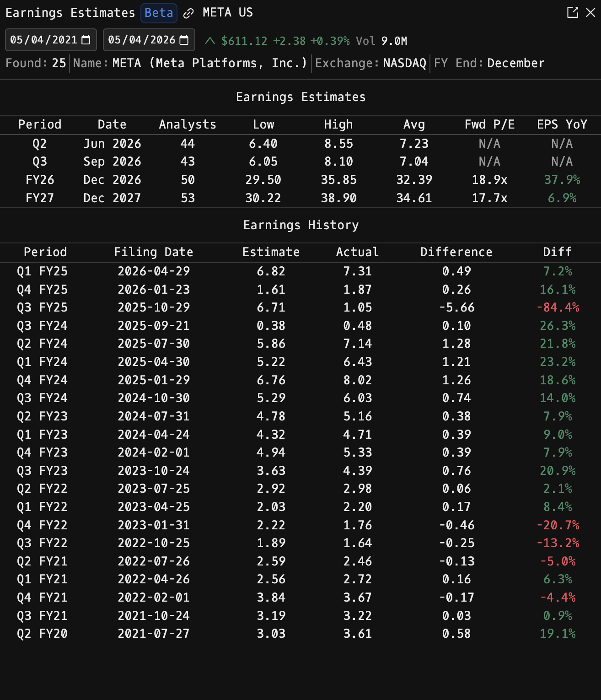Click filing date 2026-01-23
Image resolution: width=601 pixels, height=700 pixels.
point(154,290)
